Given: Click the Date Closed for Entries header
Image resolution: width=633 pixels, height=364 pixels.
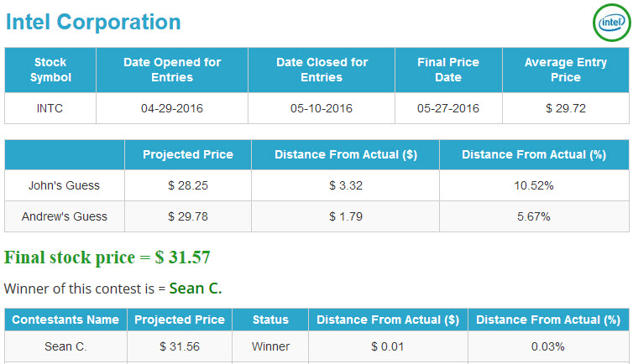Looking at the screenshot, I should pyautogui.click(x=322, y=70).
